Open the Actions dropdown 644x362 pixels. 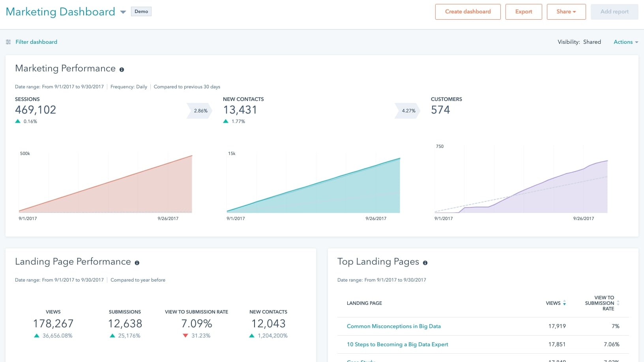625,42
